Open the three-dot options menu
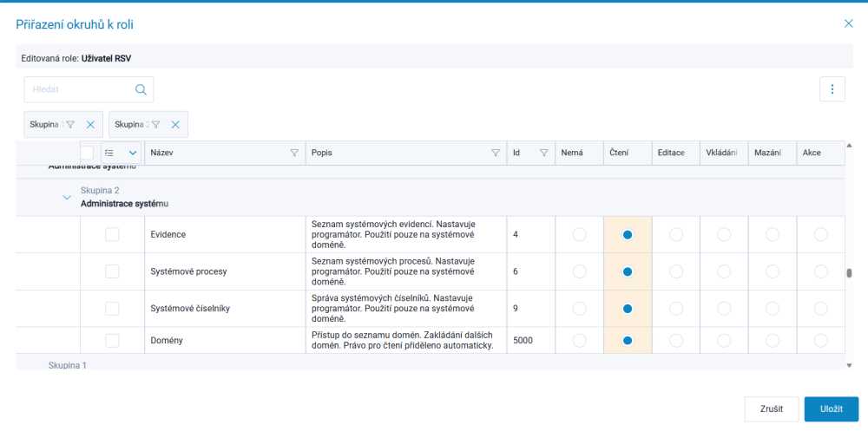 pos(832,89)
